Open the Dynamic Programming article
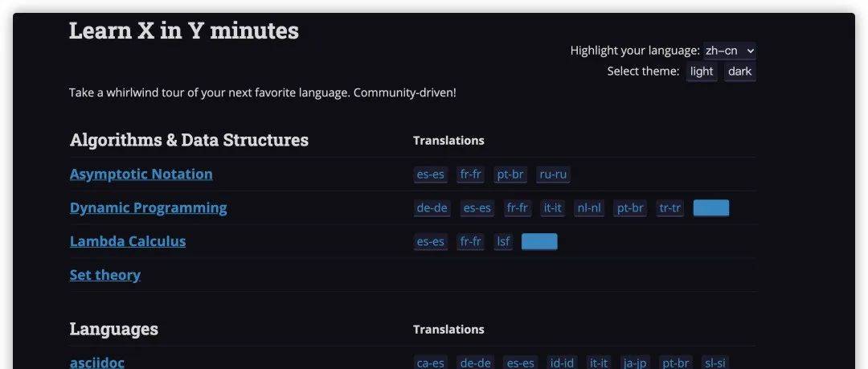 148,208
